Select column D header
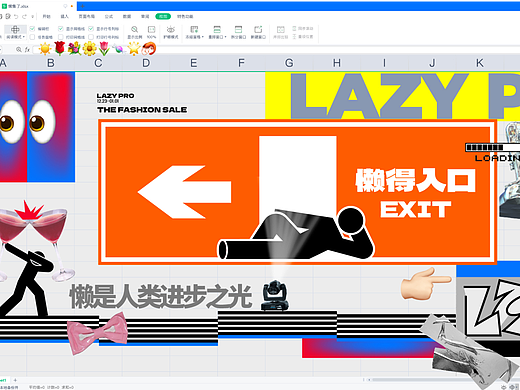Viewport: 520px width, 390px height. coord(146,63)
